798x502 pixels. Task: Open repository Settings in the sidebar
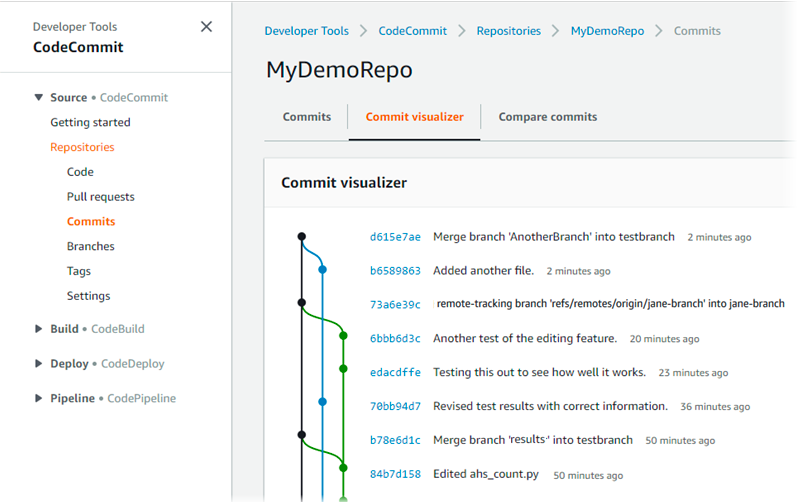tap(88, 296)
